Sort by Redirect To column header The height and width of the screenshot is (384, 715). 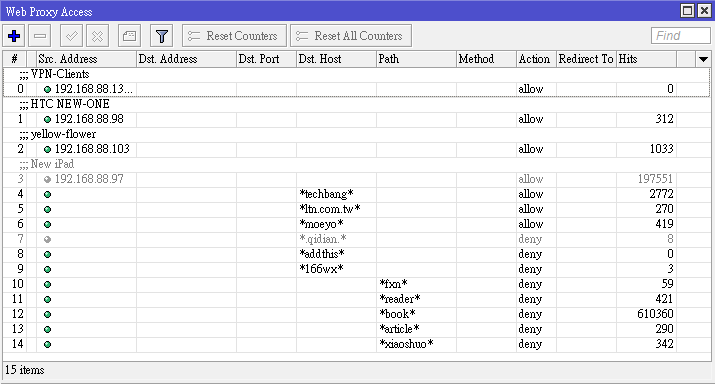pyautogui.click(x=586, y=59)
